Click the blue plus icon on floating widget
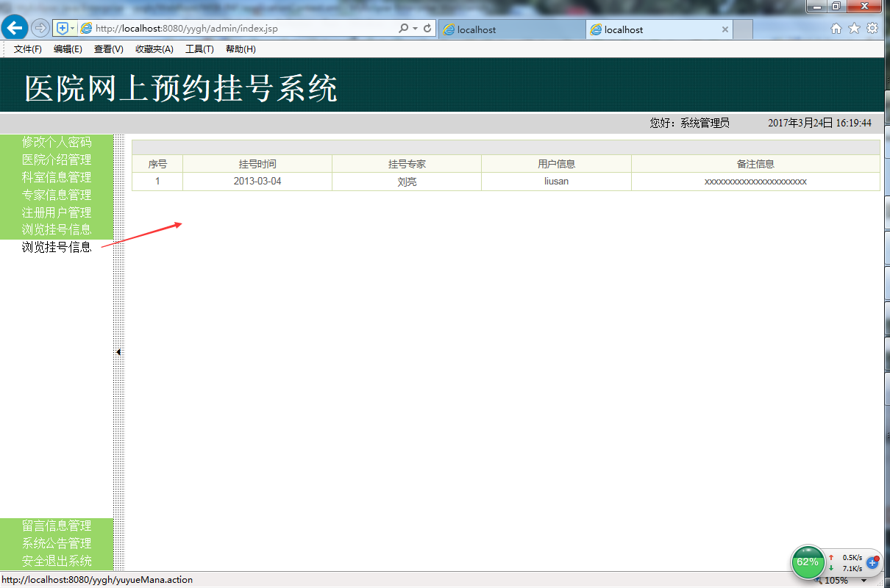This screenshot has width=890, height=588. pos(873,562)
